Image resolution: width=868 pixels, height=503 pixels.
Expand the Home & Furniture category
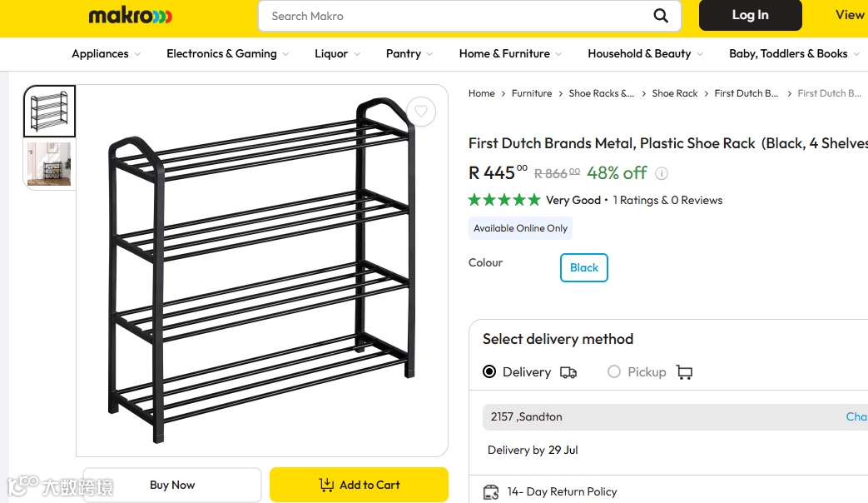pyautogui.click(x=510, y=53)
